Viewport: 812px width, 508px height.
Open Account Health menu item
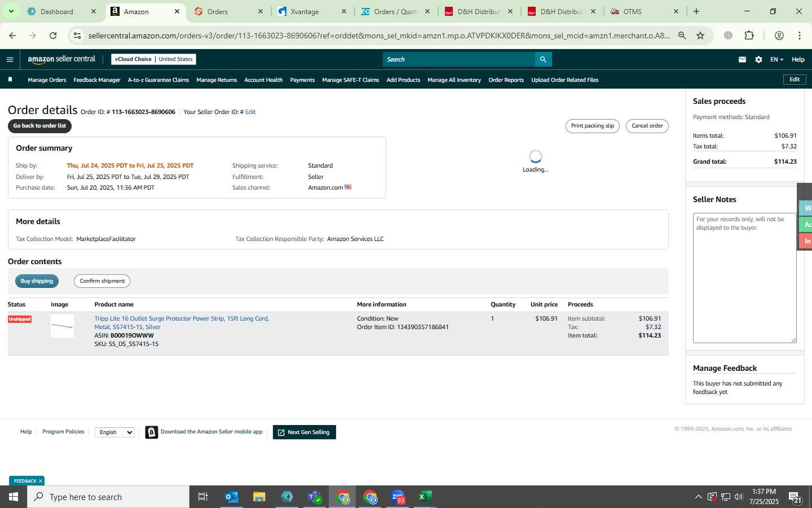263,80
